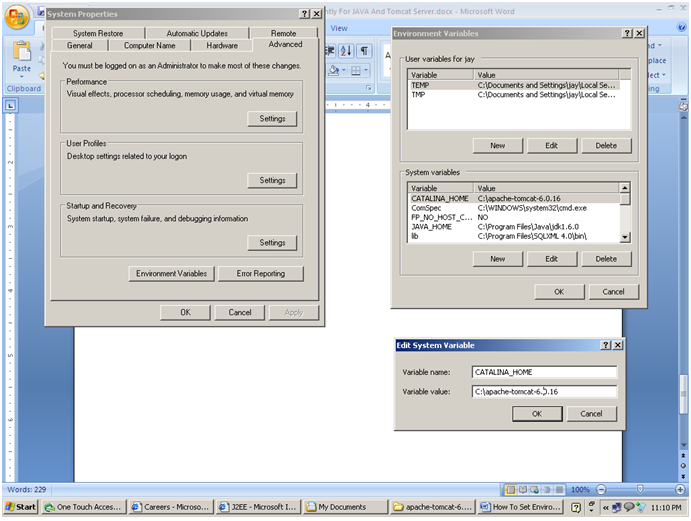Switch to Remote tab

(x=283, y=33)
